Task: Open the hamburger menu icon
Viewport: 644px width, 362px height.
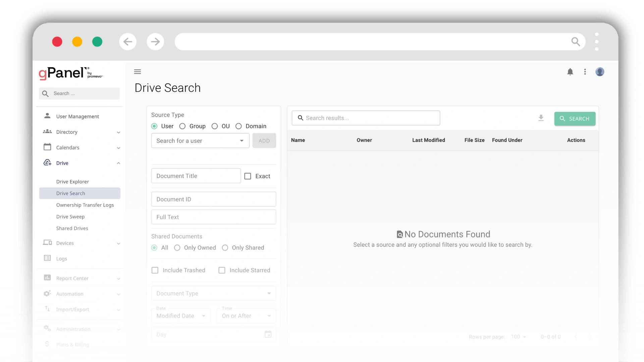Action: pyautogui.click(x=137, y=72)
